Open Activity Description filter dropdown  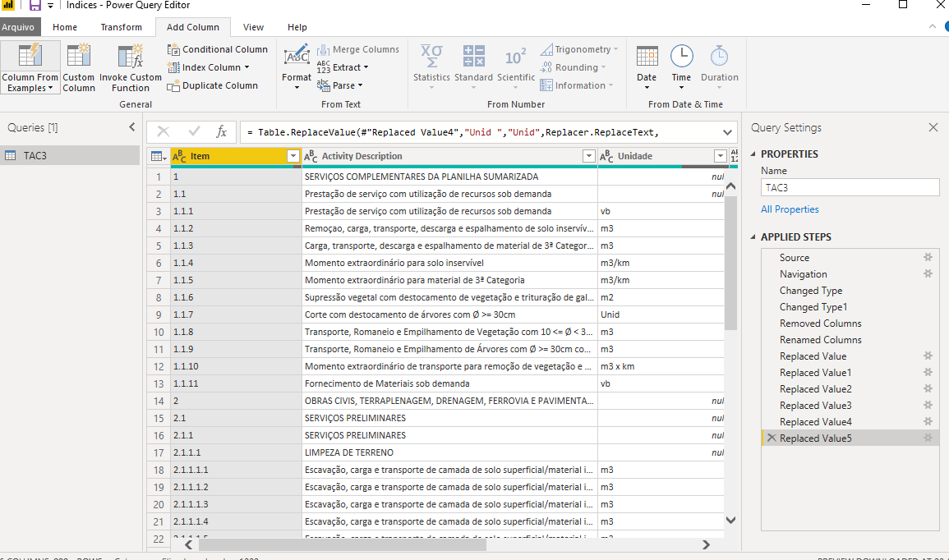tap(588, 156)
